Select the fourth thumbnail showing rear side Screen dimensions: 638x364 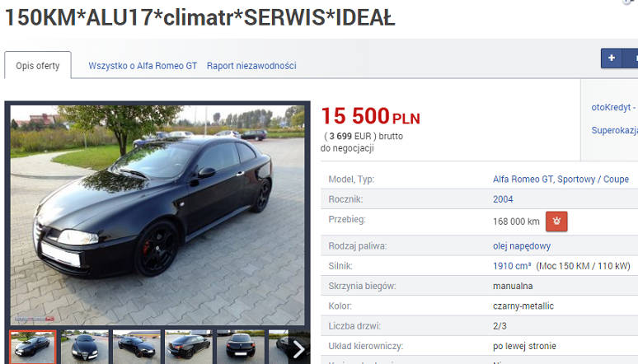pyautogui.click(x=189, y=347)
